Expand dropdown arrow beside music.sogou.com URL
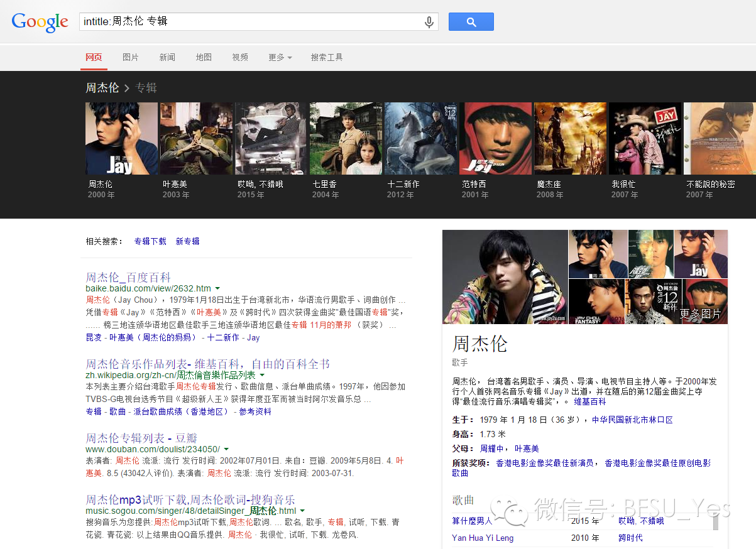This screenshot has height=549, width=756. click(302, 511)
